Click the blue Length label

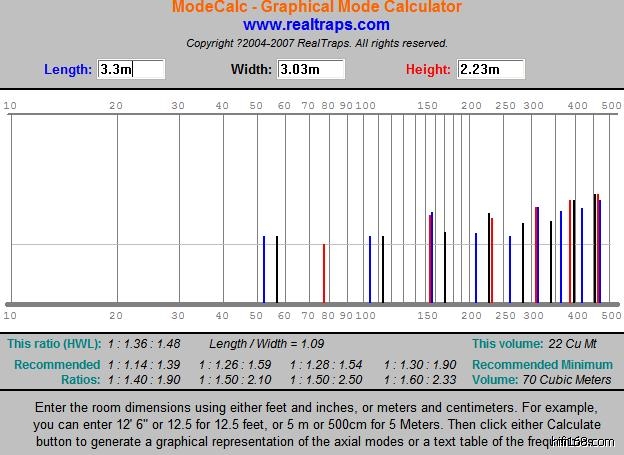68,70
